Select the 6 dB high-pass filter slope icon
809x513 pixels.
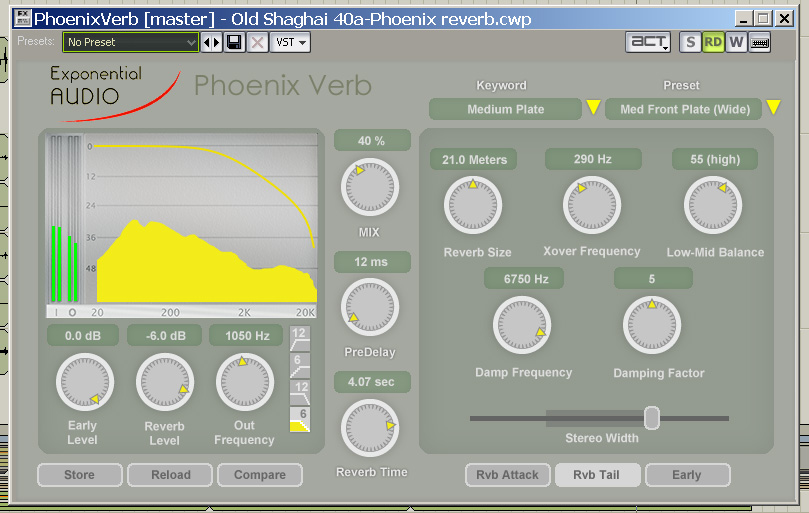(x=301, y=365)
